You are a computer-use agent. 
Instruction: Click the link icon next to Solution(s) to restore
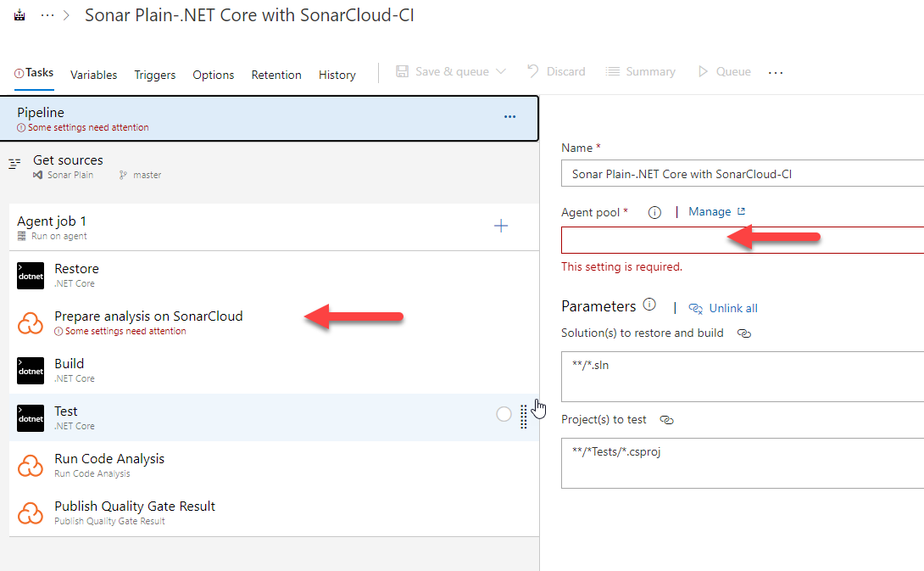pos(743,333)
